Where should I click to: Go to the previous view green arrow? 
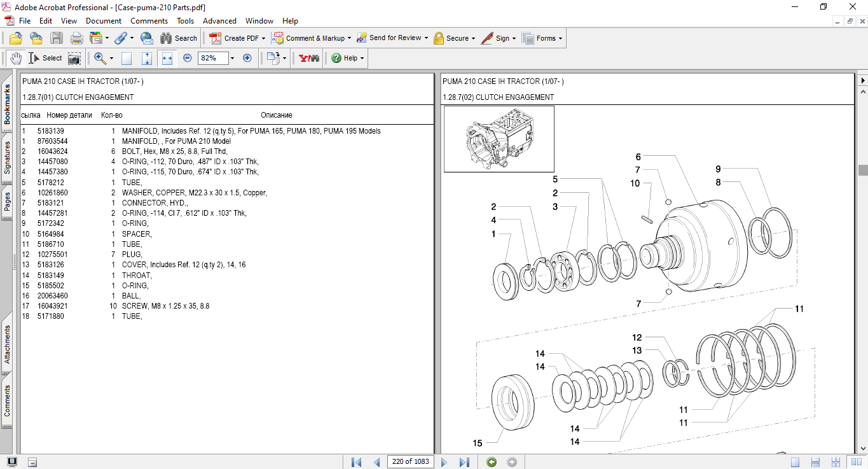492,462
